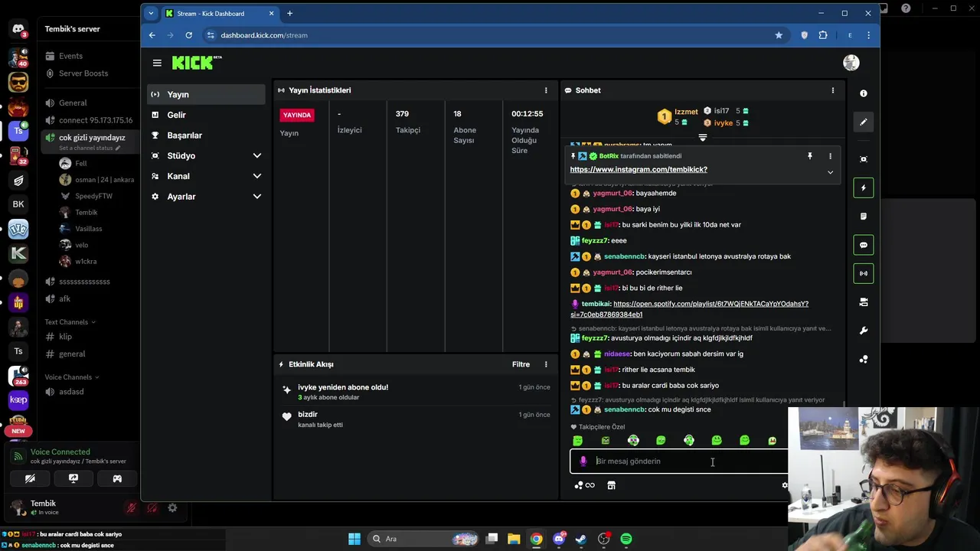Click the Filtre button in Etkinlik Akışı
The image size is (980, 551).
521,364
